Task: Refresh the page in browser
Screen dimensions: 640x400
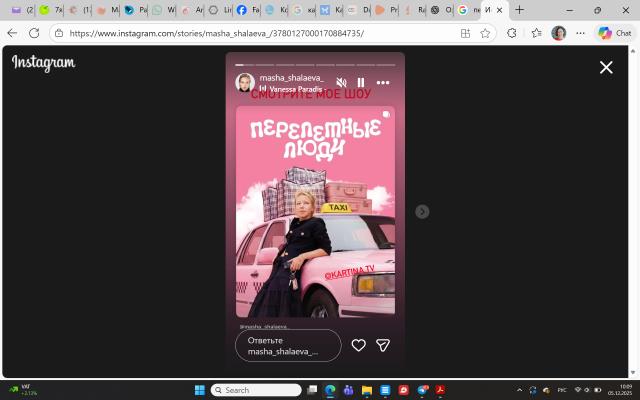Action: 34,32
